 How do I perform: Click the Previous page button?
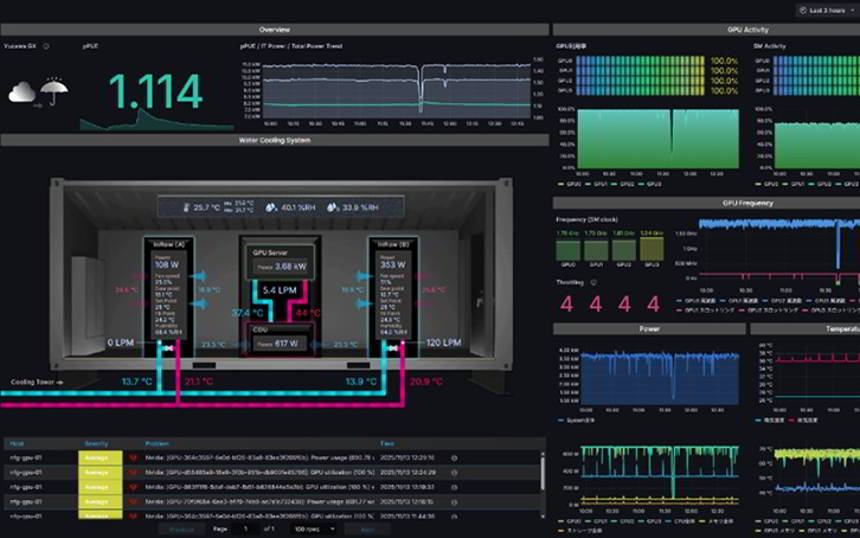181,529
